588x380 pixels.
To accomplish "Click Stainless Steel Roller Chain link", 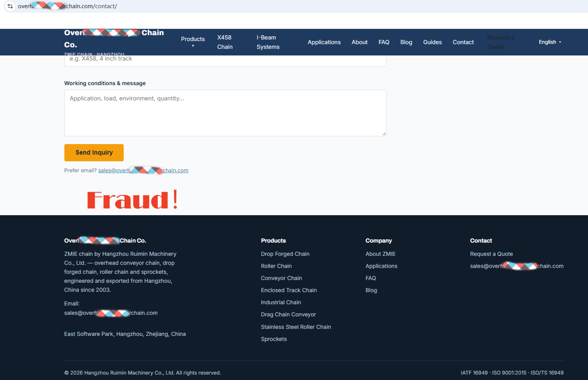I will (x=296, y=327).
